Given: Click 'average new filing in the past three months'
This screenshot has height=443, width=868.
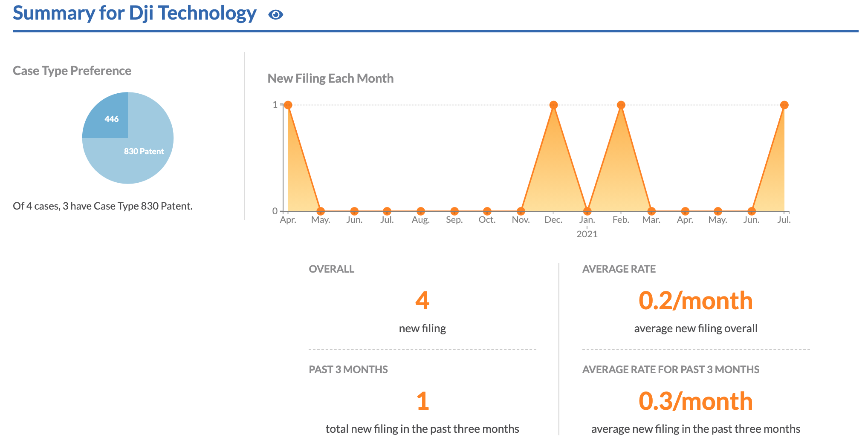Looking at the screenshot, I should (x=696, y=429).
